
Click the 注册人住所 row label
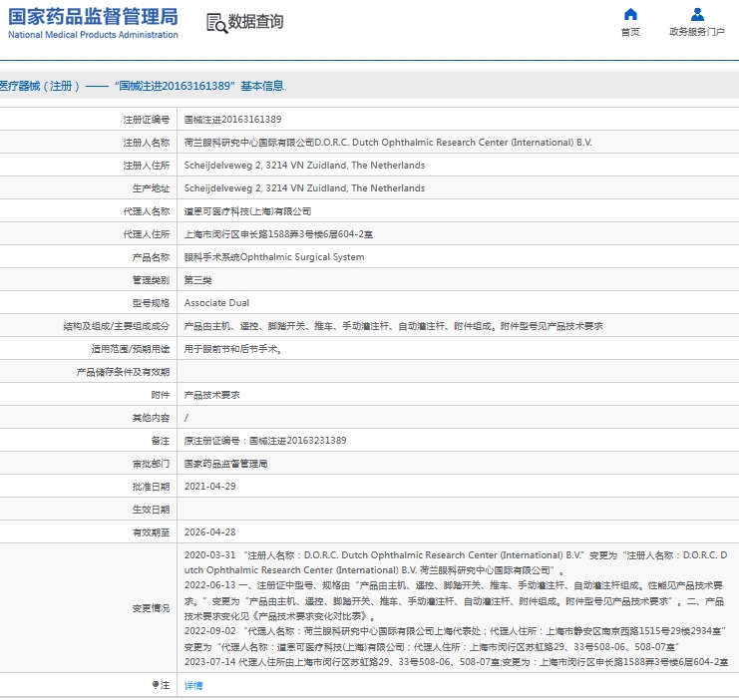click(147, 166)
